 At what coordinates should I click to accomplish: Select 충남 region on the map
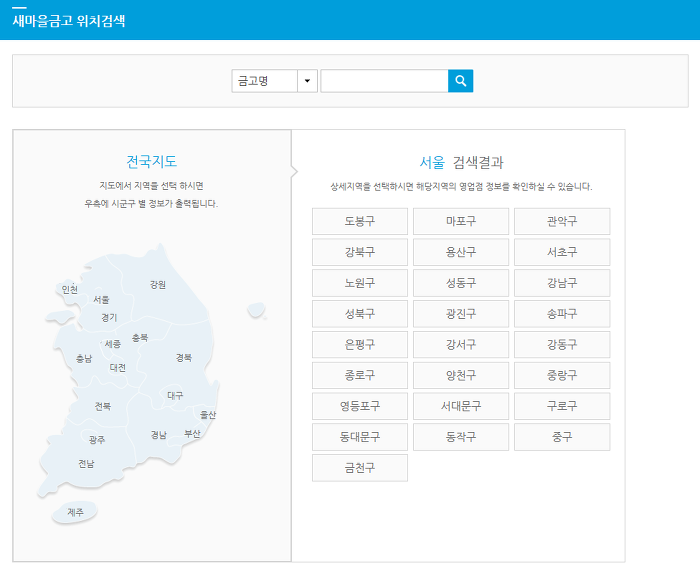click(x=83, y=358)
